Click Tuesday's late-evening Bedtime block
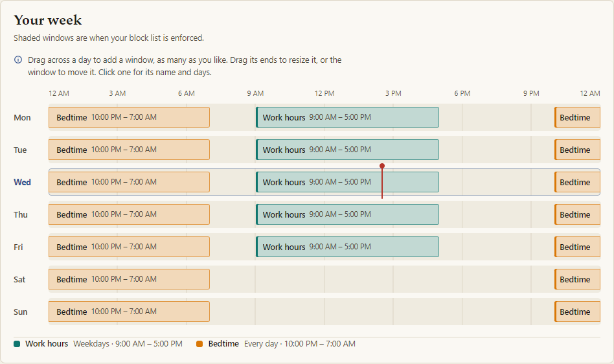The image size is (614, 364). click(577, 150)
